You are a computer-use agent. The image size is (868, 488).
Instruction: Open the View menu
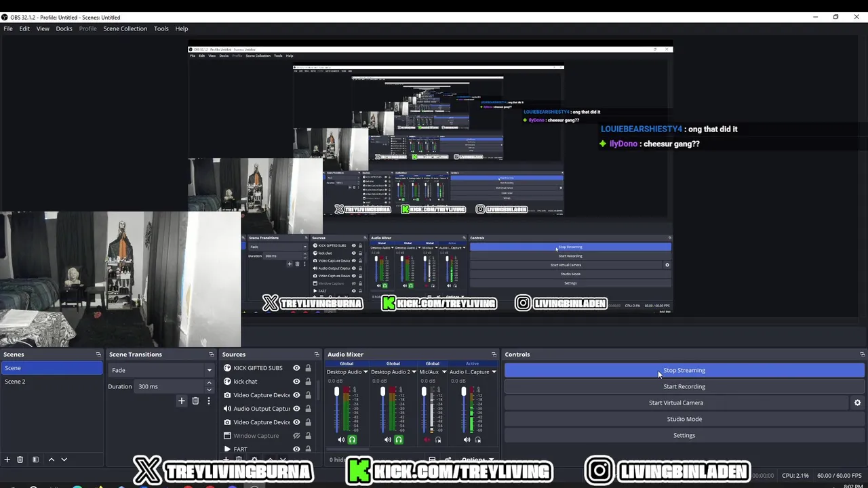point(43,28)
